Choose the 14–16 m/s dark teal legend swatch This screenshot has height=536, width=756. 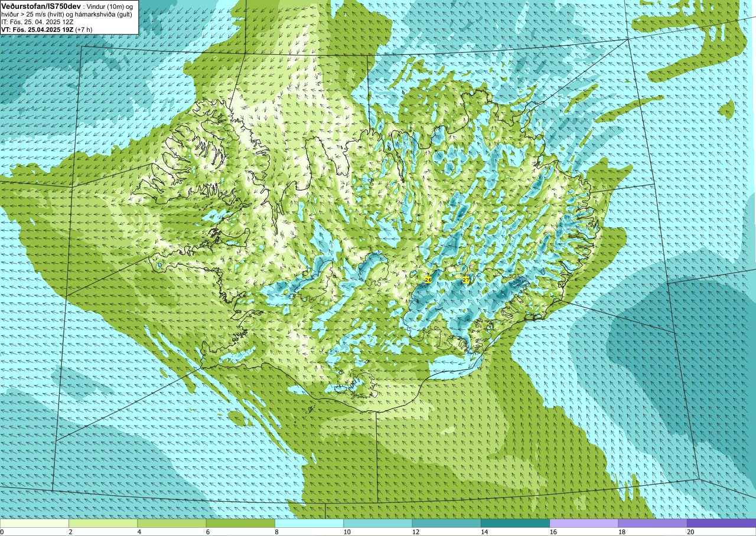[x=515, y=523]
